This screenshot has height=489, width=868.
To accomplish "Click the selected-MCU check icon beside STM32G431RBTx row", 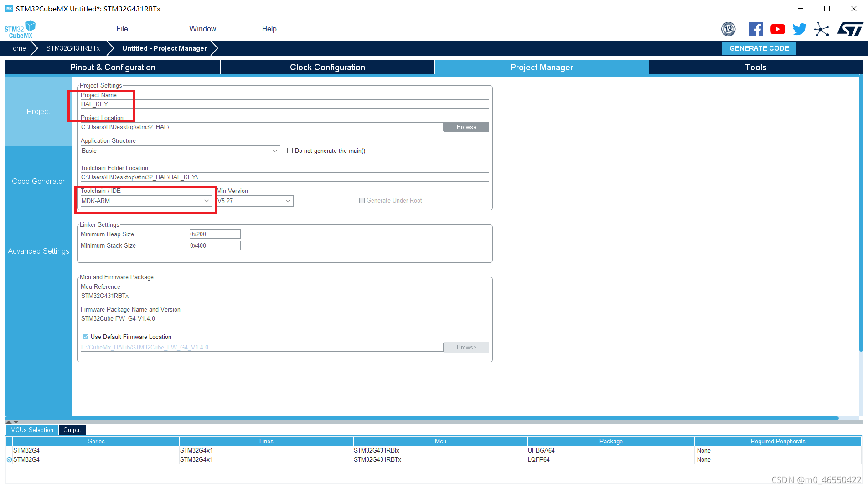I will pos(9,459).
